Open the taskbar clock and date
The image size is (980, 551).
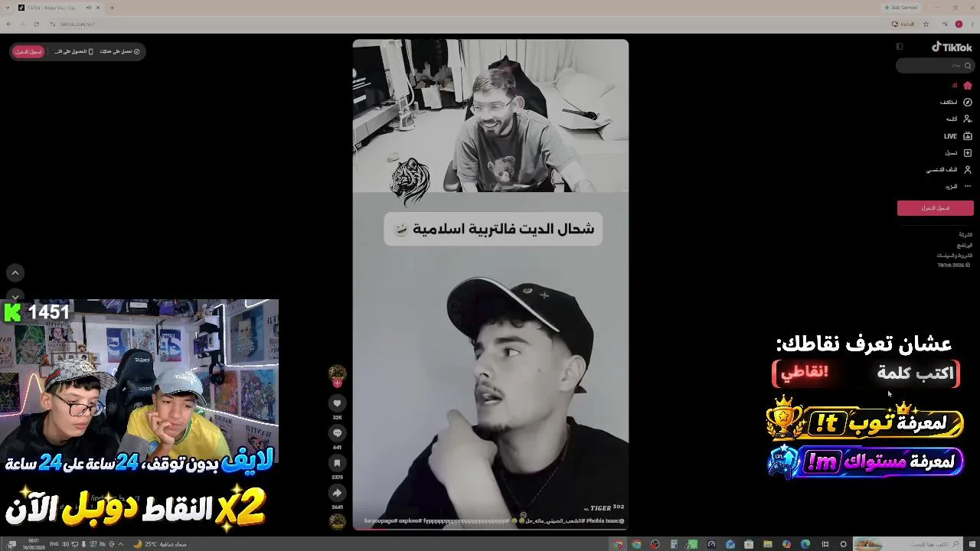pyautogui.click(x=34, y=544)
